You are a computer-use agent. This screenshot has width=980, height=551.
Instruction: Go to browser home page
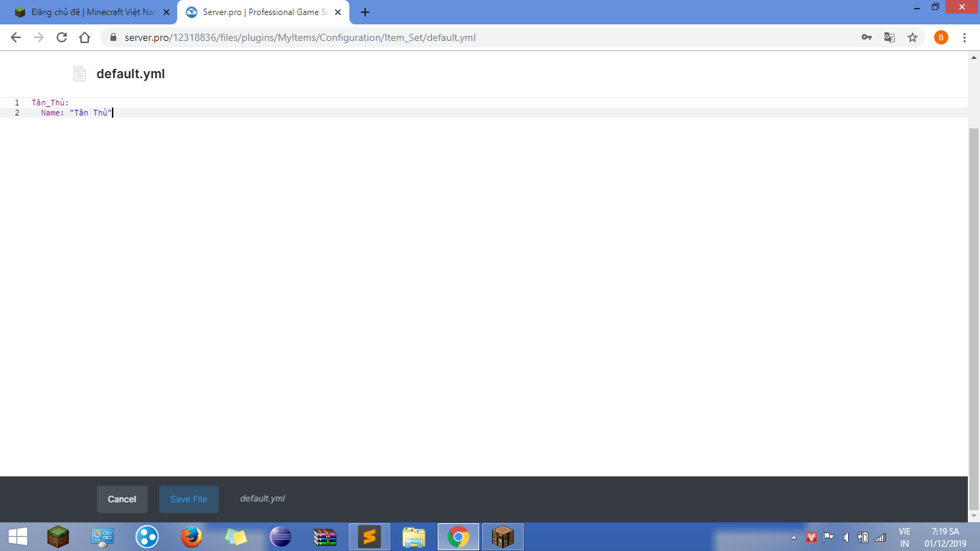pos(85,37)
